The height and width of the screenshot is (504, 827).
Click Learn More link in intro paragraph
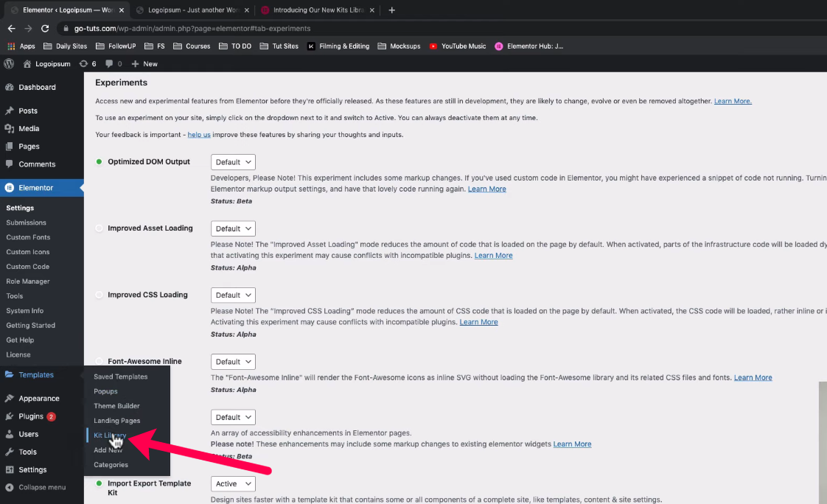click(x=733, y=101)
